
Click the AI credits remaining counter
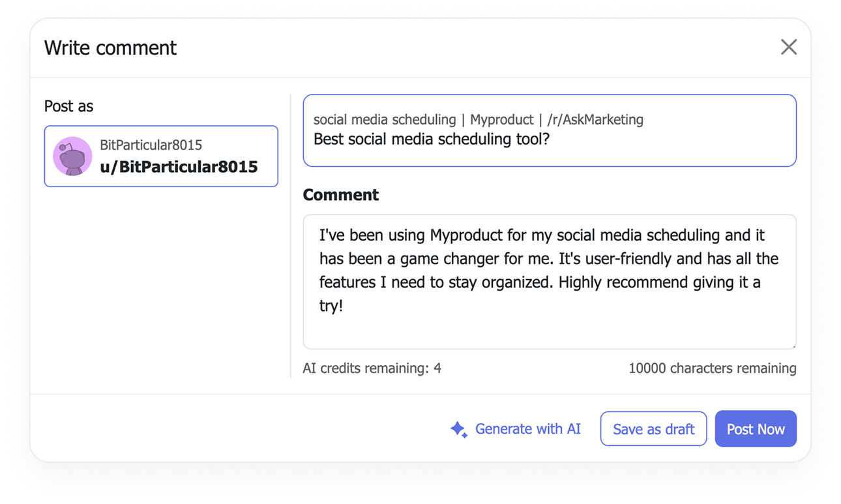click(372, 368)
